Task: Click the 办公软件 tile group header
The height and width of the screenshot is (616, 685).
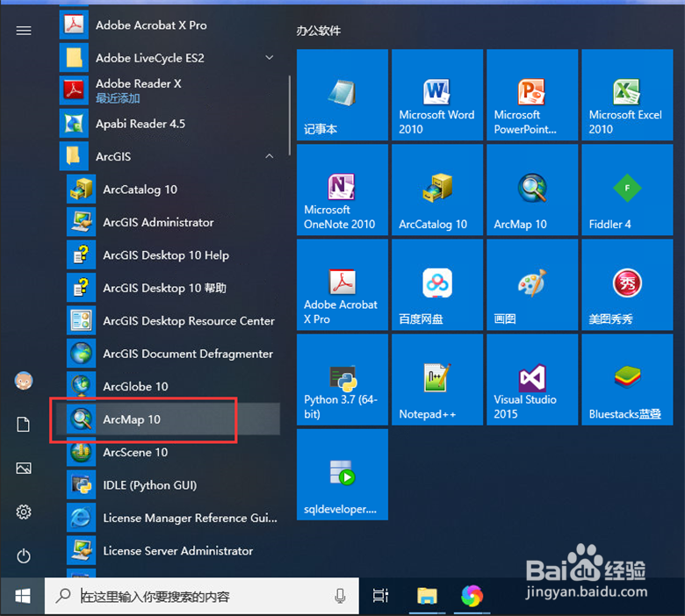Action: tap(319, 31)
